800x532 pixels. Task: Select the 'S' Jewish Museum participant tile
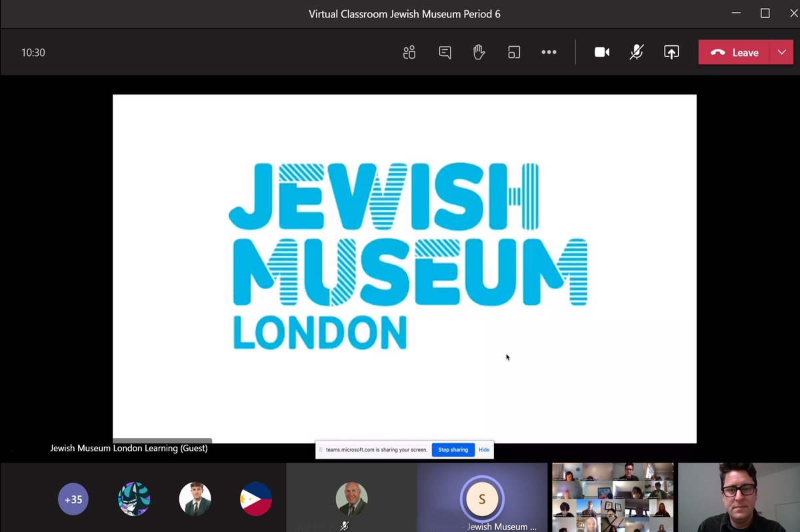(482, 497)
